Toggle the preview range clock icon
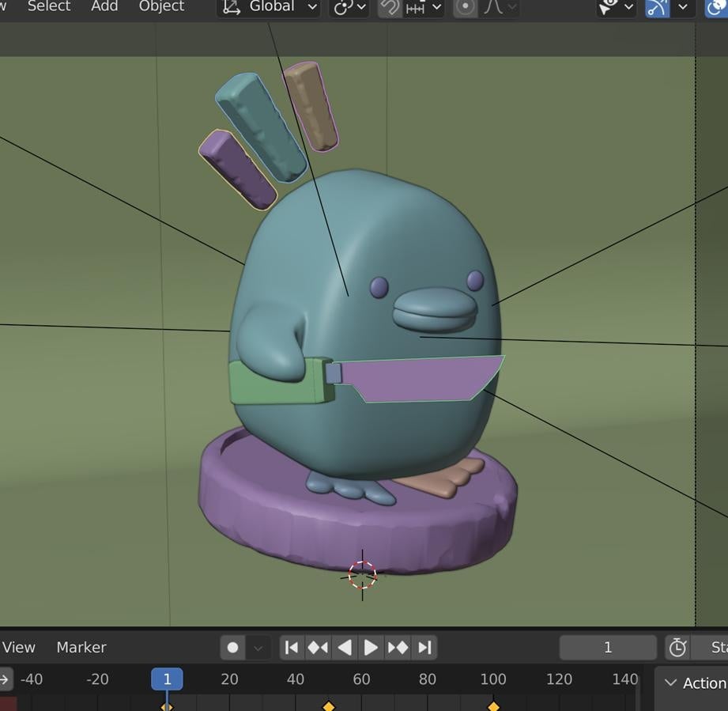Image resolution: width=728 pixels, height=711 pixels. [677, 648]
